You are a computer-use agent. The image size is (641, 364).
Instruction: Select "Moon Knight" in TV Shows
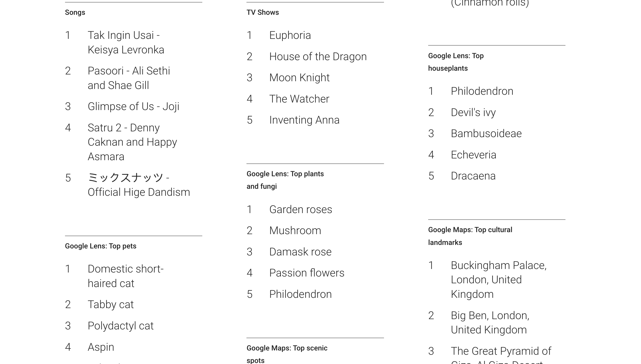299,78
